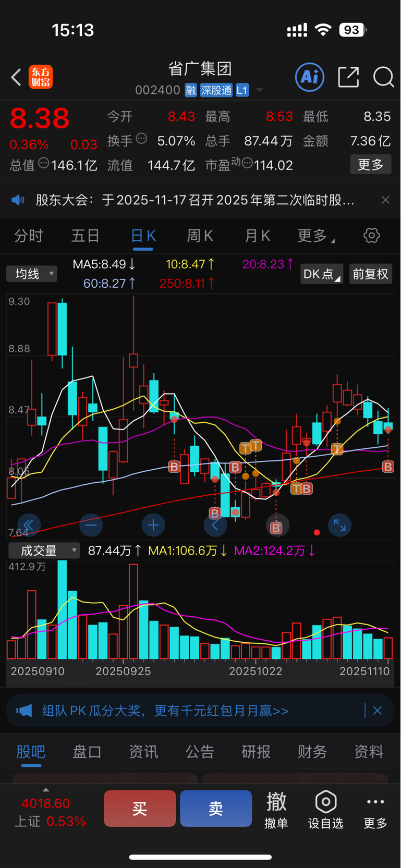The height and width of the screenshot is (868, 401).
Task: Expand the stock code dropdown arrow
Action: [259, 91]
